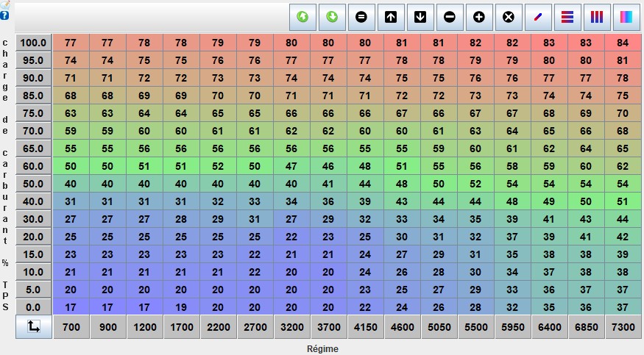Click the multiply (X circle) button
644x355 pixels.
[x=509, y=16]
